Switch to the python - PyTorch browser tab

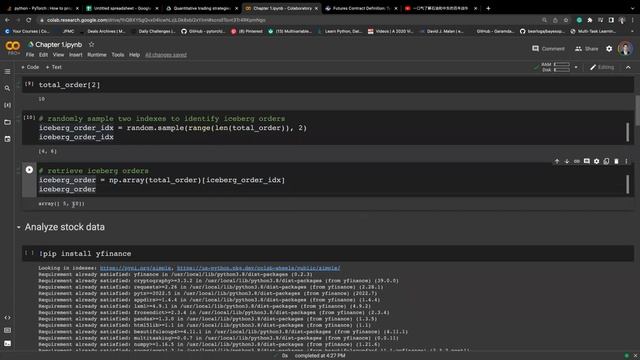click(42, 8)
